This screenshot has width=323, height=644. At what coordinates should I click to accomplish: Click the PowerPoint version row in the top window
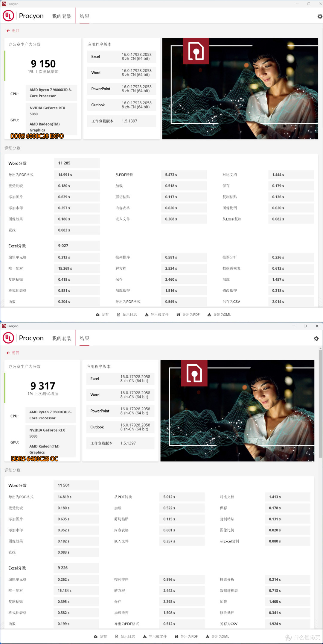[122, 89]
